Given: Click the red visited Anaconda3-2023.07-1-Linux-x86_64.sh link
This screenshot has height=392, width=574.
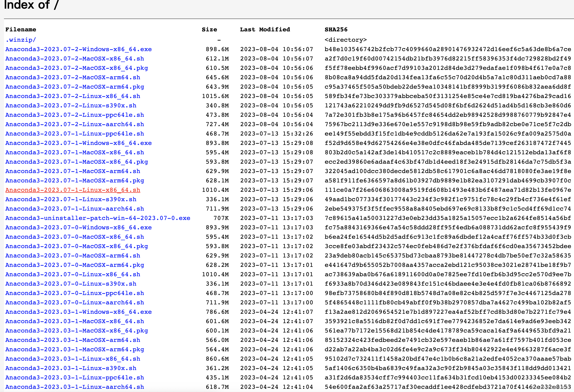Looking at the screenshot, I should (x=73, y=190).
